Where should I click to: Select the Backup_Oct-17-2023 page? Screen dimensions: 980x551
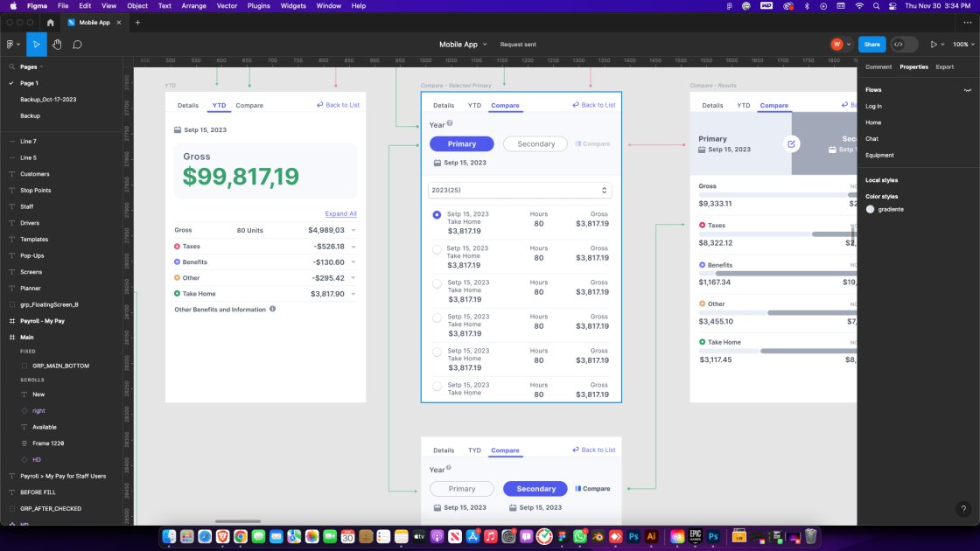[x=48, y=100]
